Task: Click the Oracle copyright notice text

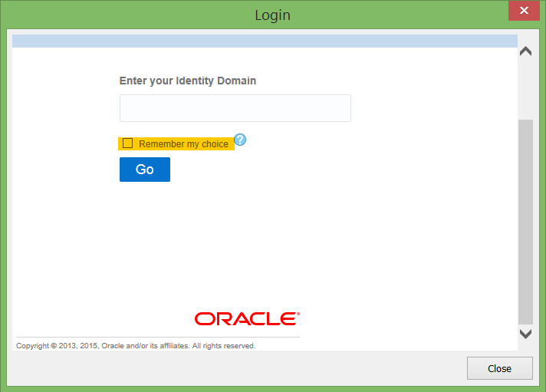Action: [x=136, y=346]
